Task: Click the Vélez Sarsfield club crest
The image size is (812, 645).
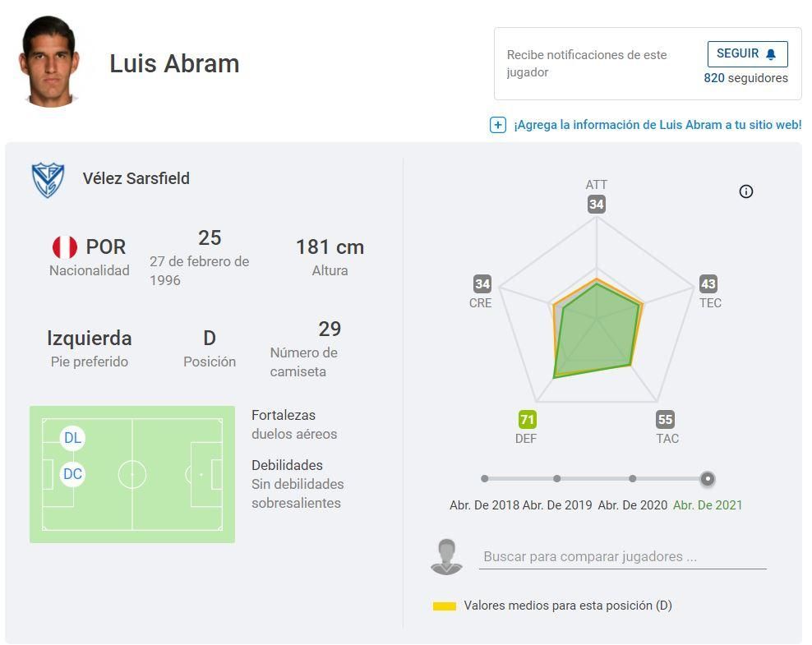Action: (48, 179)
